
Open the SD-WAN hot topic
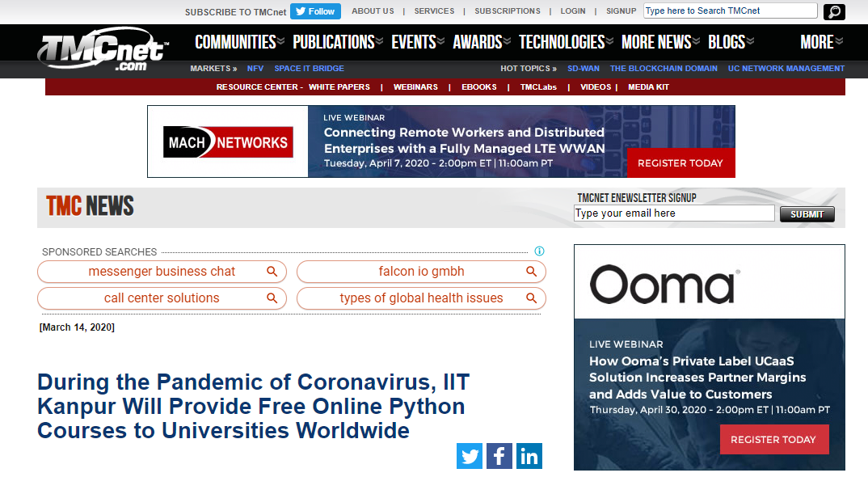pyautogui.click(x=584, y=68)
